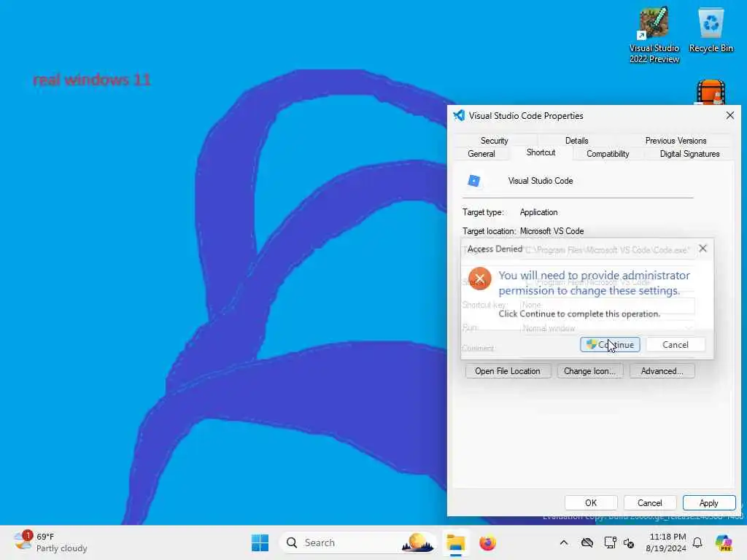Image resolution: width=747 pixels, height=560 pixels.
Task: Open the notifications bell icon
Action: pos(697,542)
